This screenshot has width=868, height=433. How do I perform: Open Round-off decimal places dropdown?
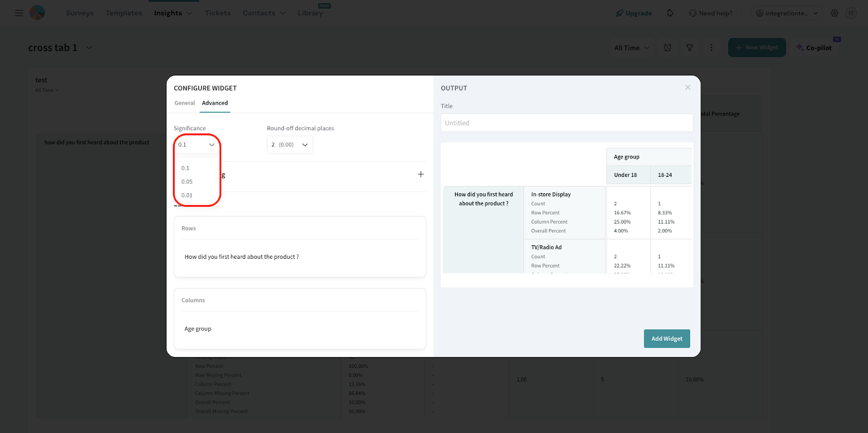[x=290, y=145]
